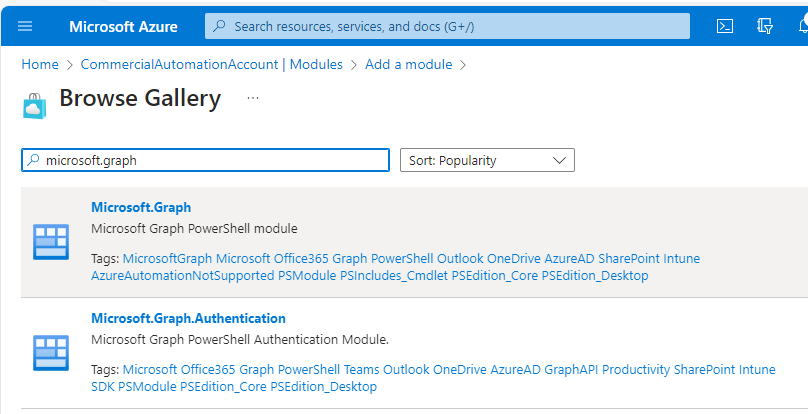Click the magnifier icon in gallery search box
The image size is (808, 414).
click(x=34, y=160)
